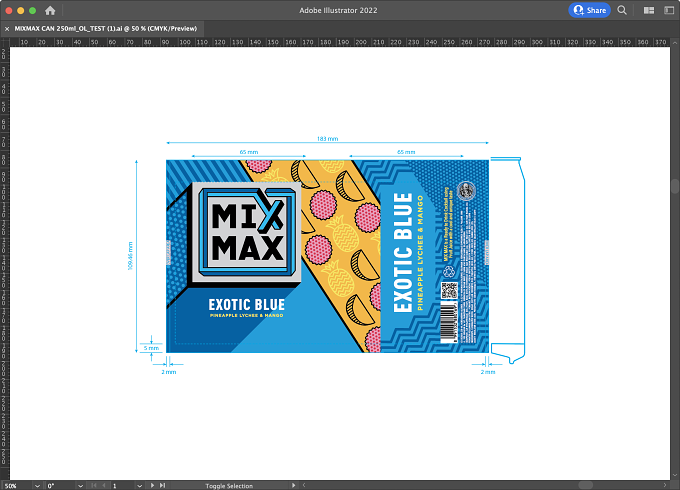The width and height of the screenshot is (680, 490).
Task: Expand the 50% zoom level dropdown
Action: (37, 486)
